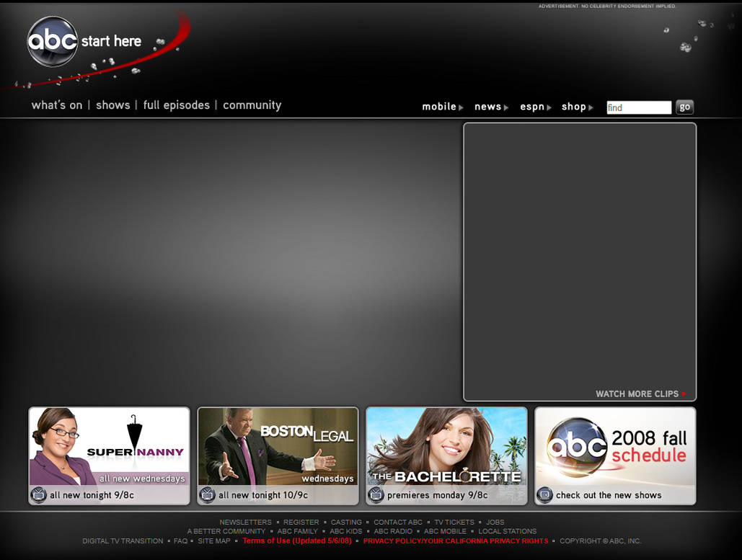Click "check out the new shows" text

point(609,494)
